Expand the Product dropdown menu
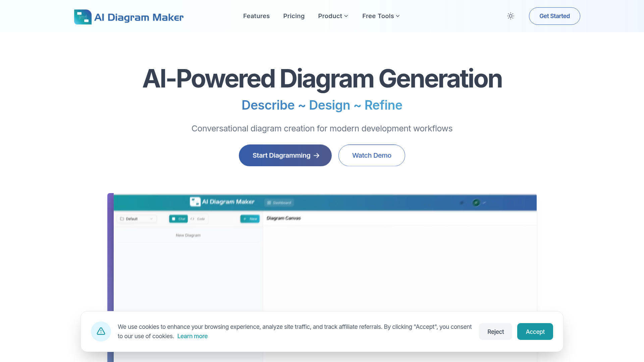Viewport: 644px width, 362px height. 333,16
